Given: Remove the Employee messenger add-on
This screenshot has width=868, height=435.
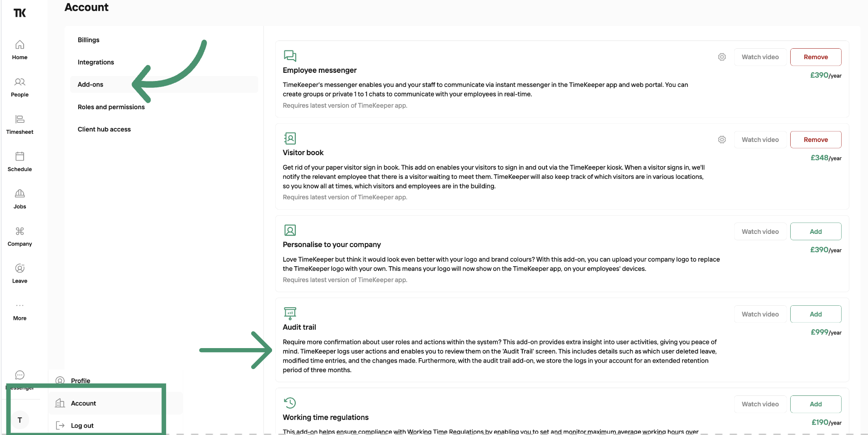Looking at the screenshot, I should click(816, 57).
